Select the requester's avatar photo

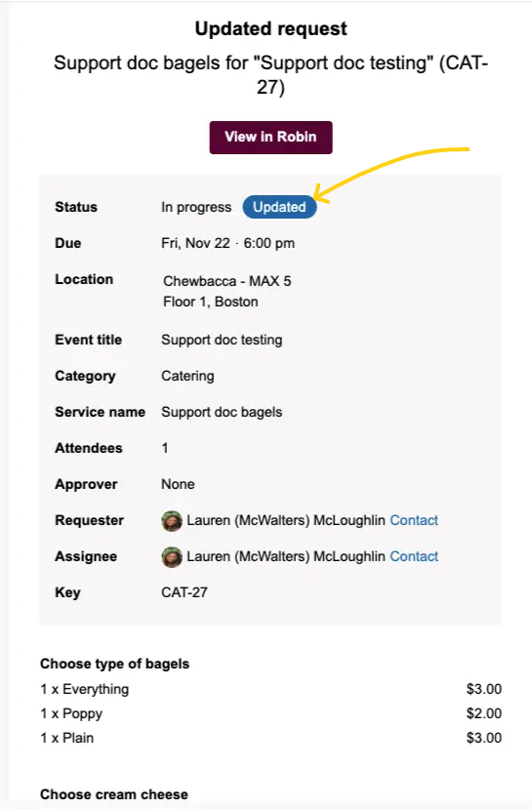point(172,520)
